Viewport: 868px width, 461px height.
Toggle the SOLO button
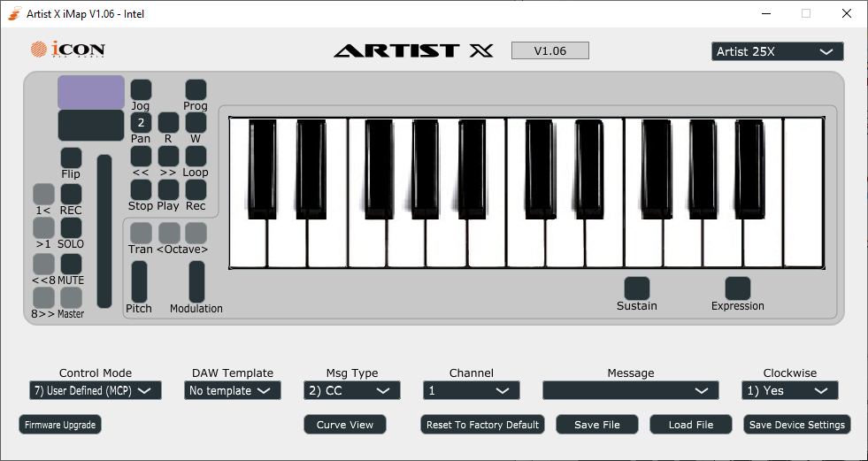[x=71, y=228]
